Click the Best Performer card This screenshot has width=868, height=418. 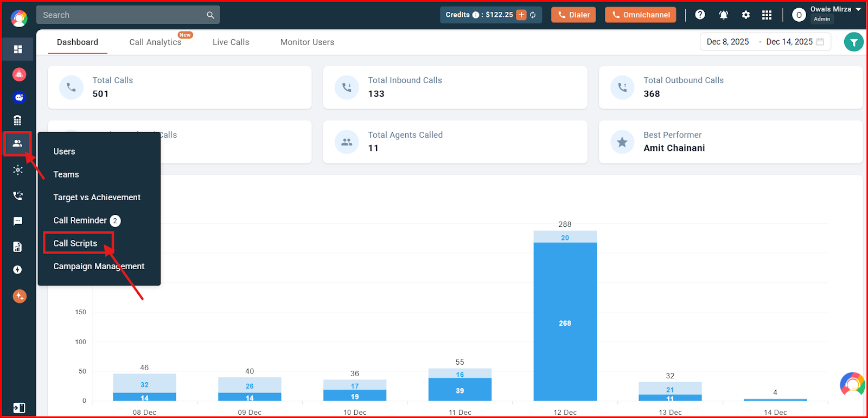[731, 142]
